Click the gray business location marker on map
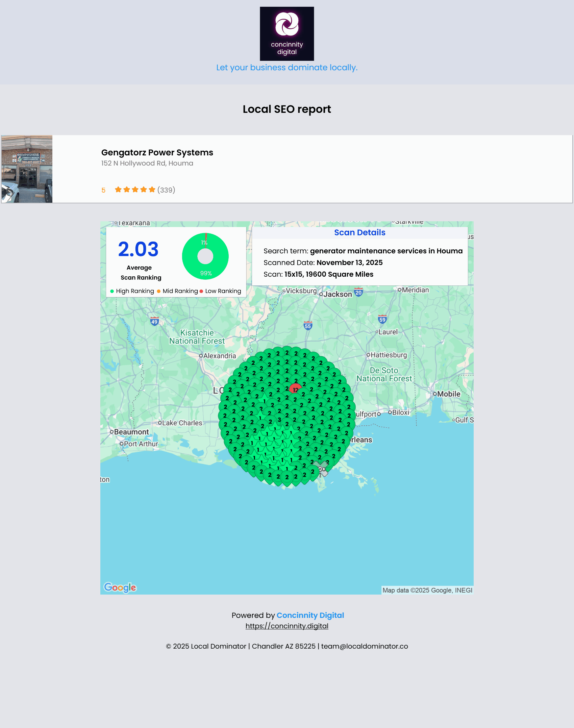 [321, 469]
